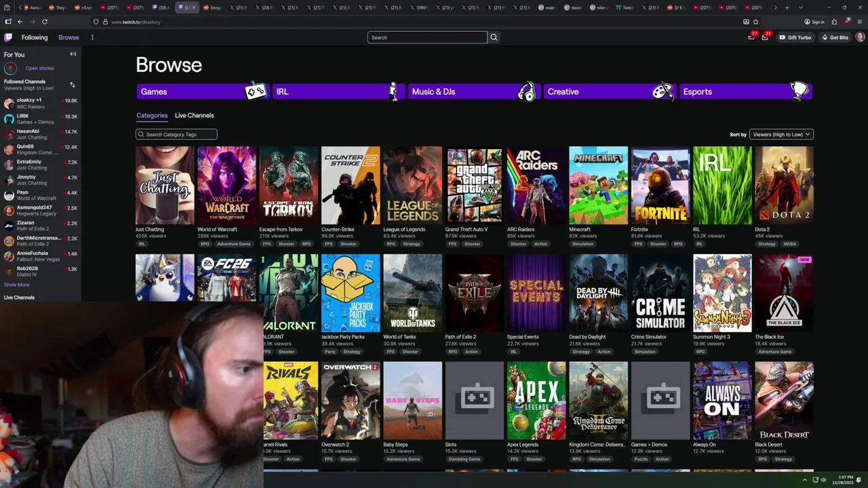This screenshot has height=488, width=868.
Task: Click the sort followed channels arrows icon
Action: 73,85
